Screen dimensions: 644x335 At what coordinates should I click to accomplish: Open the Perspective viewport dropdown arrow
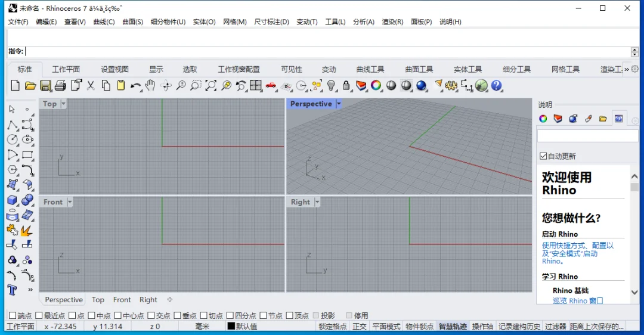pyautogui.click(x=339, y=104)
